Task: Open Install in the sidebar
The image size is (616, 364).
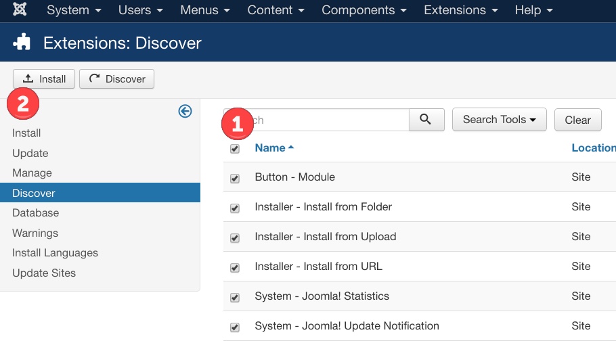Action: point(26,133)
